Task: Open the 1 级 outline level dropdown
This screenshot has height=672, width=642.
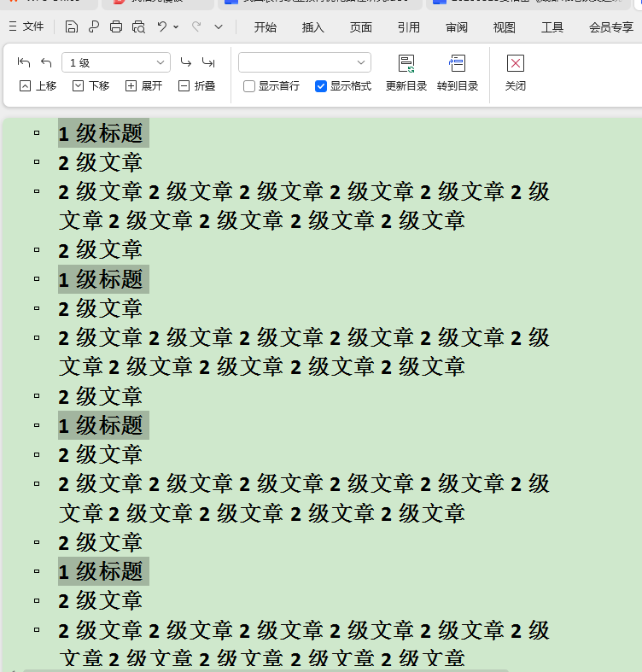Action: point(116,62)
